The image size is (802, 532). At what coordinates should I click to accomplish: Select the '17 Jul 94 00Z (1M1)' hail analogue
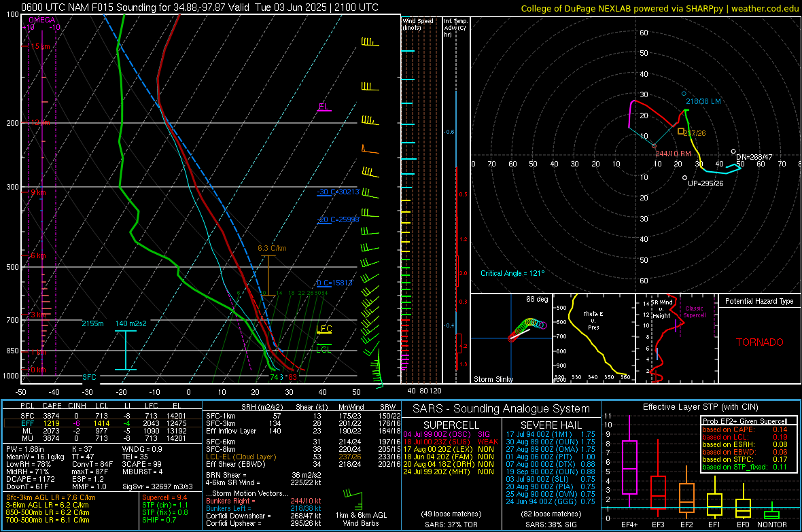[551, 434]
